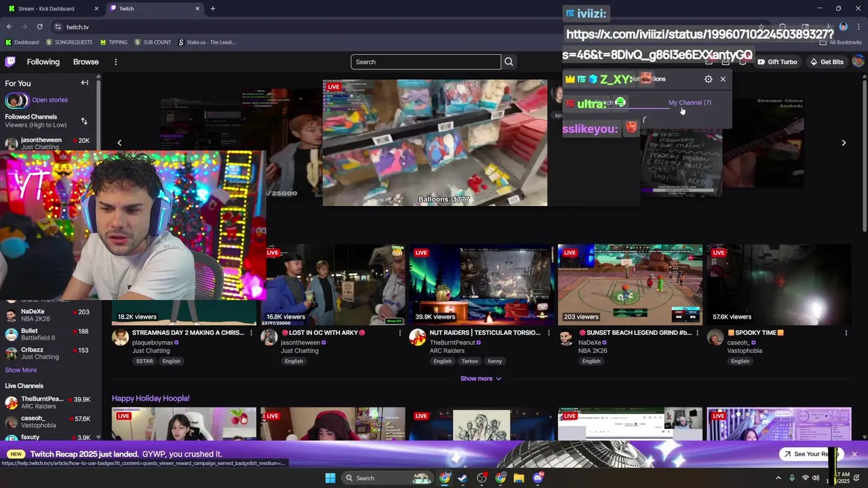Open the Twitch home logo

pyautogui.click(x=10, y=62)
